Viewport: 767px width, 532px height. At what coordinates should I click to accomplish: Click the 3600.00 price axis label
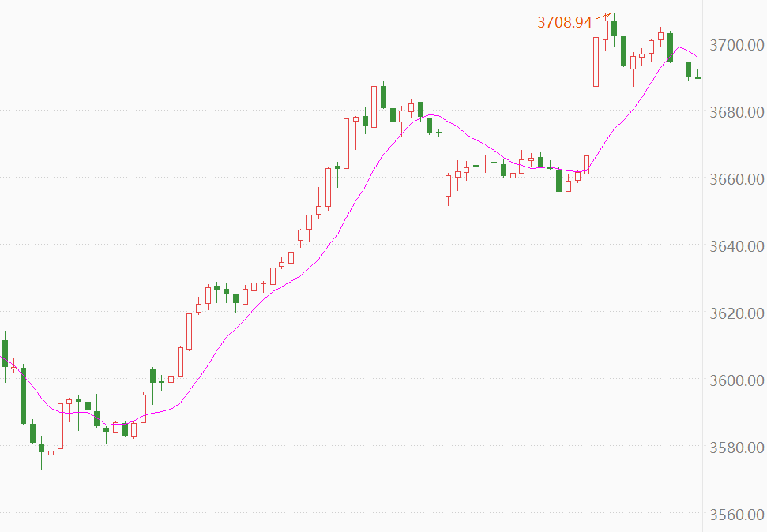coord(736,380)
